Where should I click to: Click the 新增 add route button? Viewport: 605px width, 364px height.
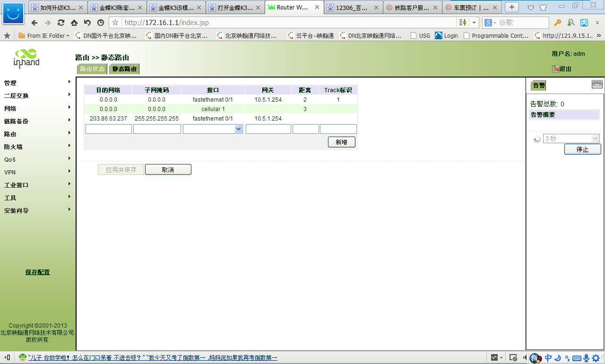point(341,142)
